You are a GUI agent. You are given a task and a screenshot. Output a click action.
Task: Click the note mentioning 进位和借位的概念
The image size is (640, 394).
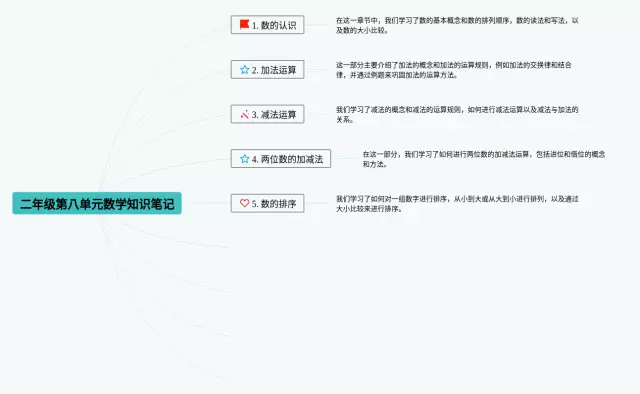pos(484,159)
